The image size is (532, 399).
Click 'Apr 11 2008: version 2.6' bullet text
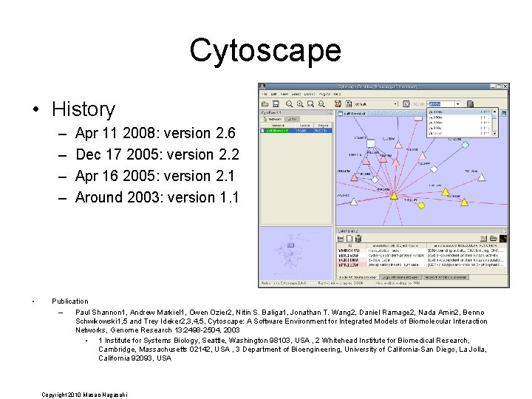[155, 133]
